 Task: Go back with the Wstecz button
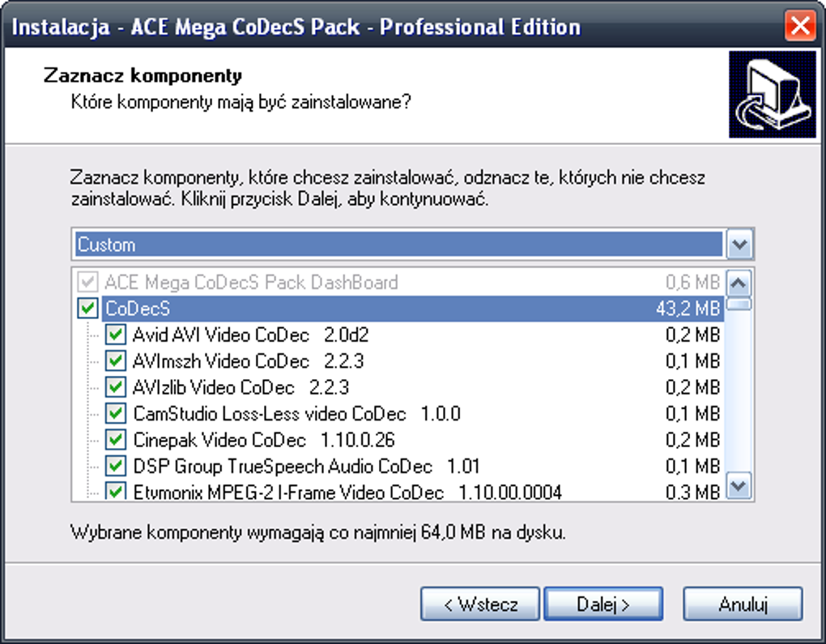480,604
